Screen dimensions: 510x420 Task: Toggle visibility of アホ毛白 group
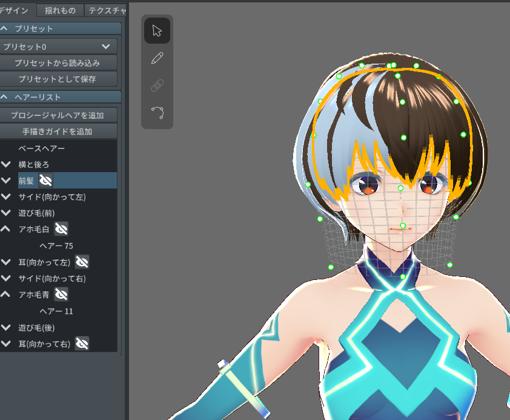click(x=61, y=228)
